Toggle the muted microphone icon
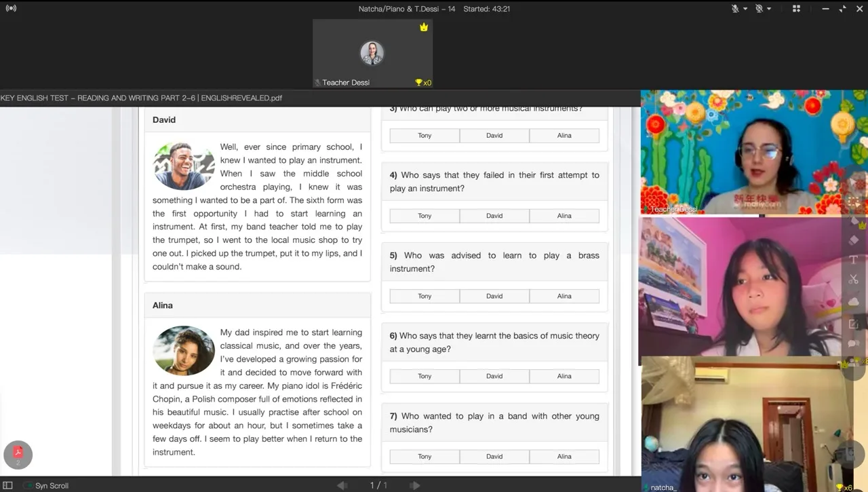The width and height of the screenshot is (868, 492). click(735, 9)
